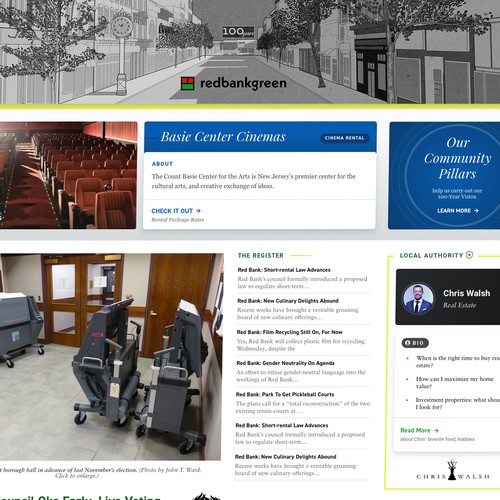
Task: Enlarge the voting machines photo
Action: point(111,357)
